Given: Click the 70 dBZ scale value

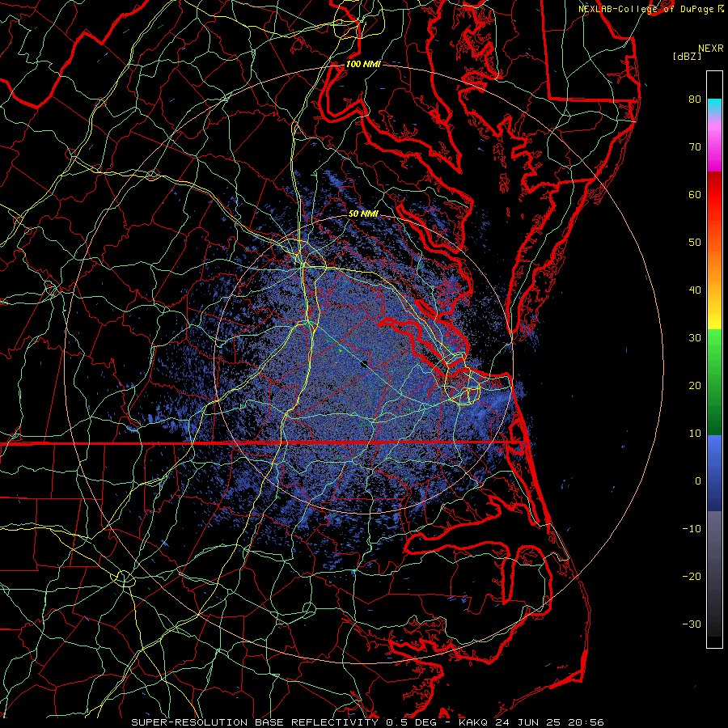Looking at the screenshot, I should tap(695, 146).
